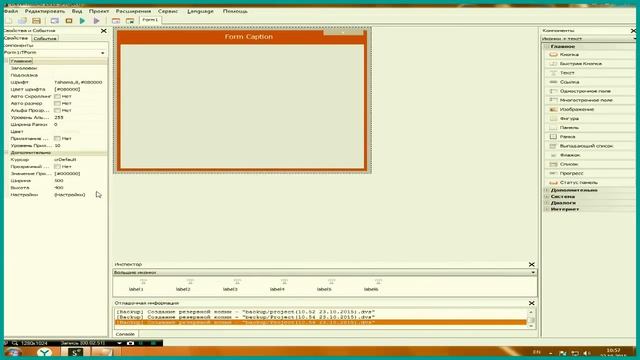Open the Проект menu
The height and width of the screenshot is (360, 640).
99,11
